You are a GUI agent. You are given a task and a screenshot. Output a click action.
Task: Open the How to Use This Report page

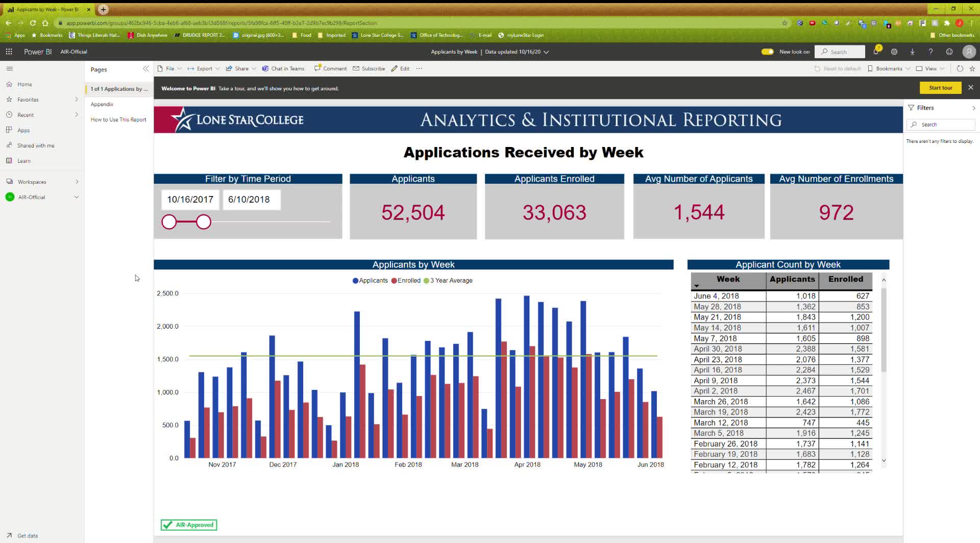click(118, 119)
